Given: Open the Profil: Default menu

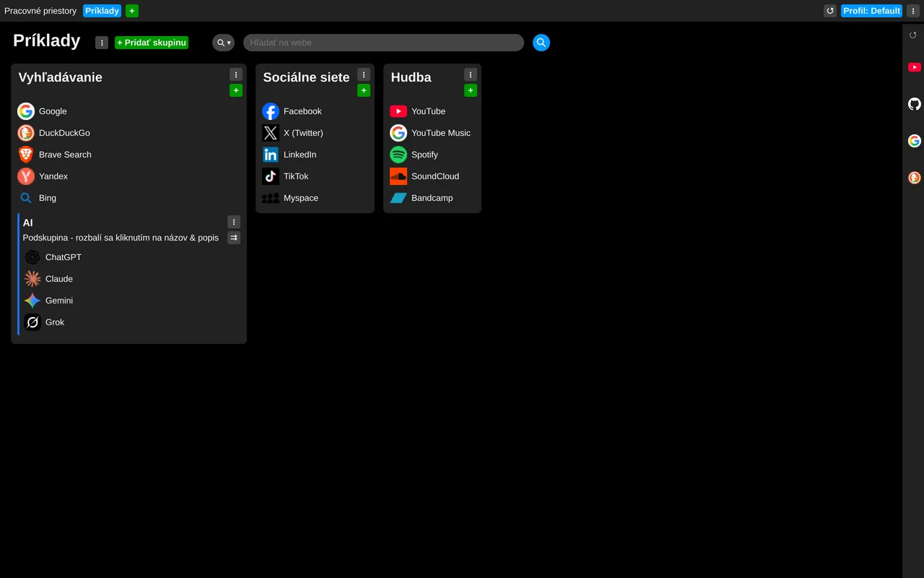Looking at the screenshot, I should coord(871,11).
